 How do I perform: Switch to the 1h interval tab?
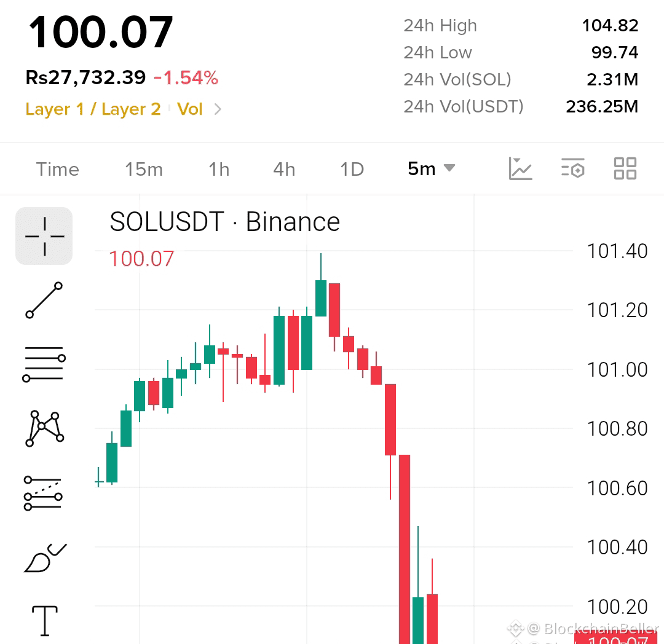[x=219, y=169]
